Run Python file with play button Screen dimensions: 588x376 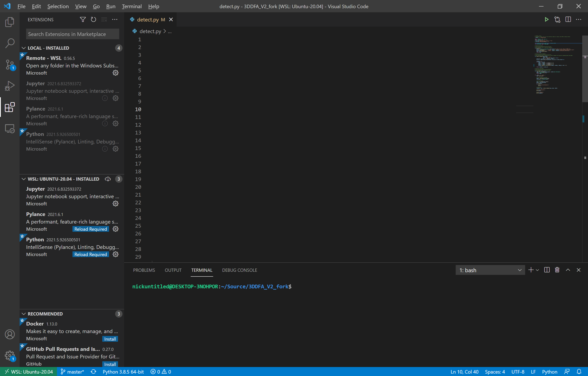(x=547, y=20)
